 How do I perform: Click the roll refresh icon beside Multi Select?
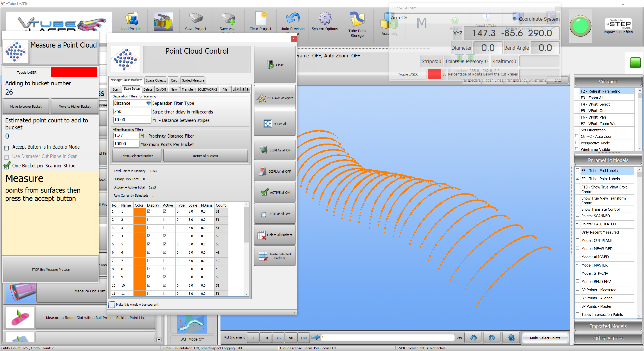[511, 338]
